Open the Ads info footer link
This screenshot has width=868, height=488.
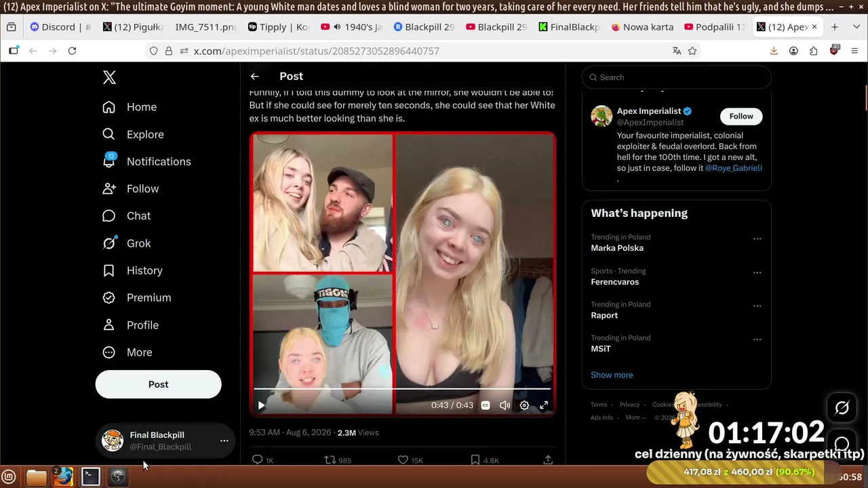601,418
